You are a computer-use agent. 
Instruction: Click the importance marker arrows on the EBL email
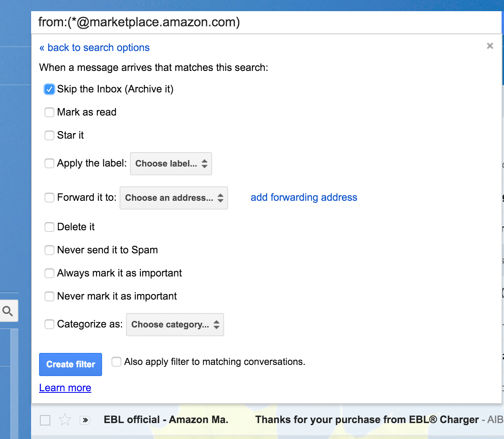click(x=85, y=420)
